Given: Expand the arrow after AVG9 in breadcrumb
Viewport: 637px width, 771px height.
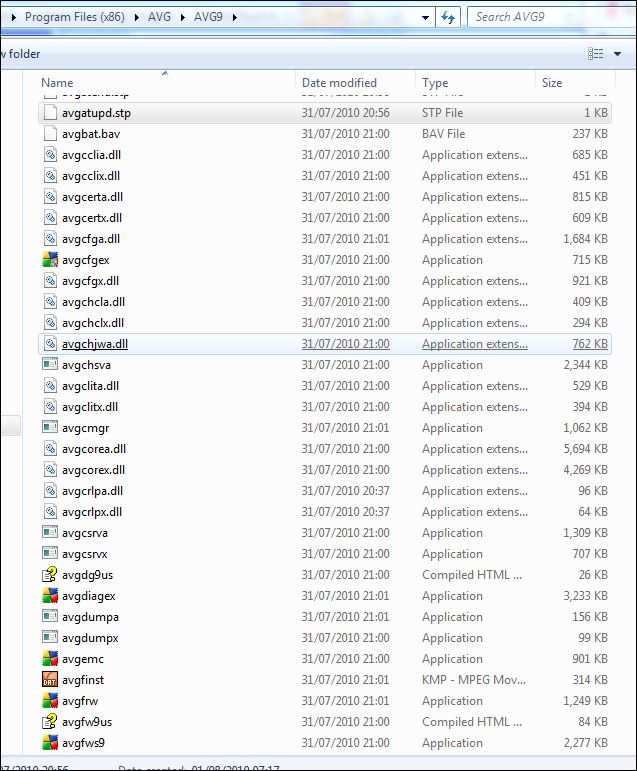Looking at the screenshot, I should [x=235, y=18].
